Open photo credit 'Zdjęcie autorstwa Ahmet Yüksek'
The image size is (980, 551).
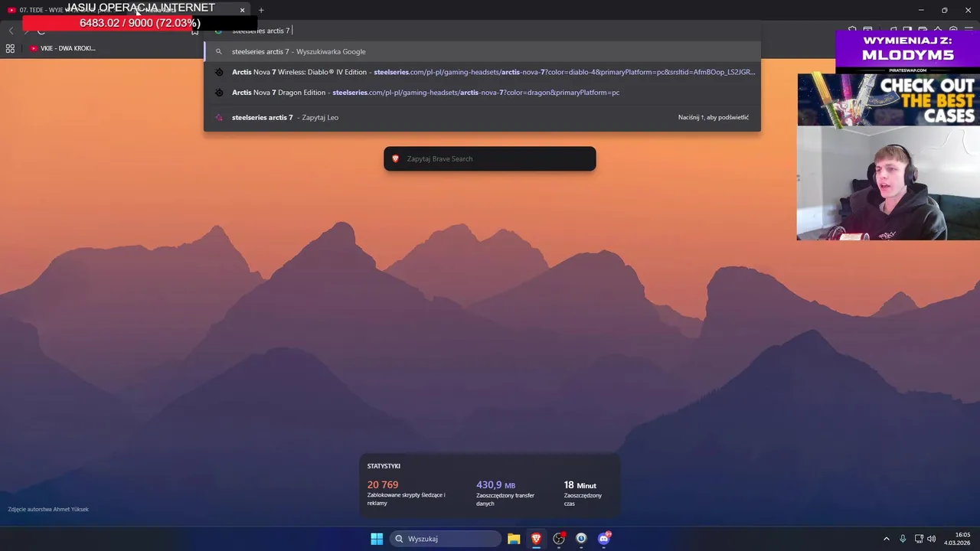tap(48, 509)
